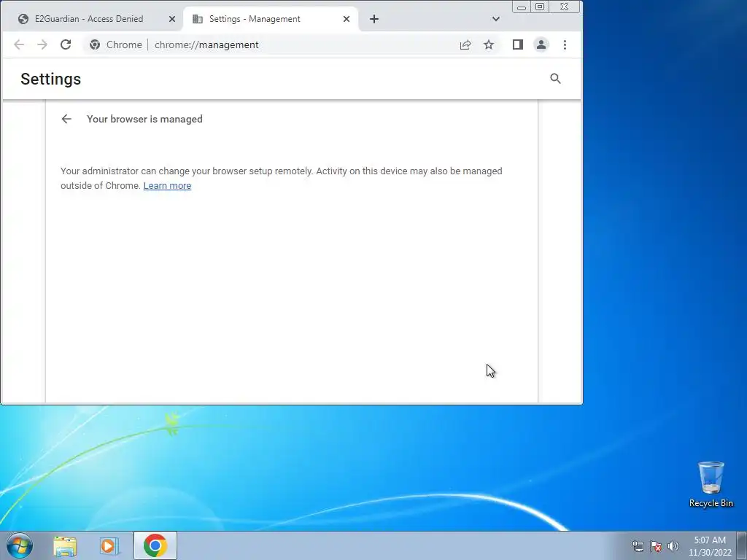This screenshot has width=747, height=560.
Task: Share this page icon
Action: [465, 44]
